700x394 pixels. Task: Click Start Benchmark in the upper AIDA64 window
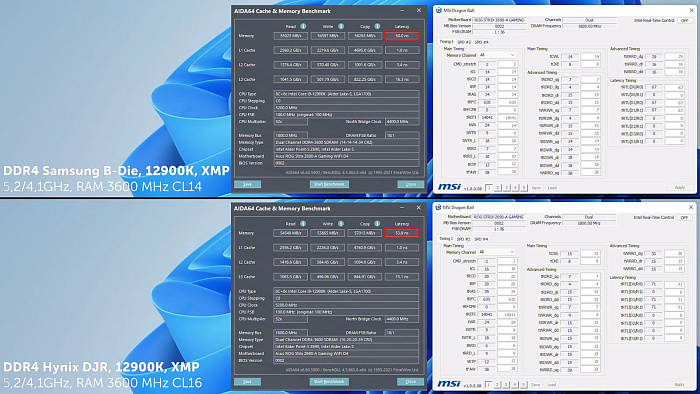click(x=329, y=184)
